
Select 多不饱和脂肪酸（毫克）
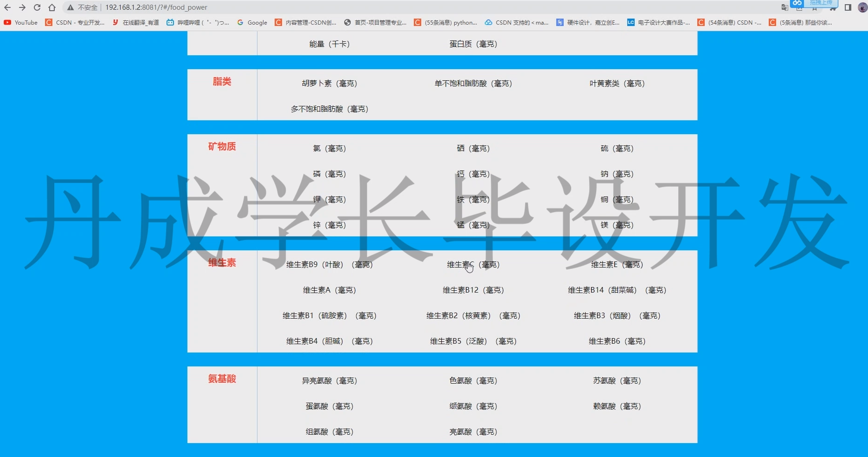[x=329, y=109]
